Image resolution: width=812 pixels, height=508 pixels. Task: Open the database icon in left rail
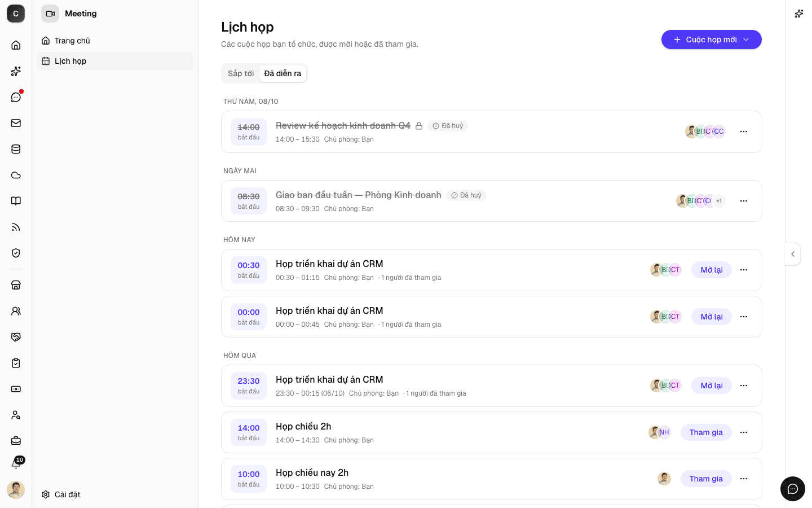[x=16, y=149]
